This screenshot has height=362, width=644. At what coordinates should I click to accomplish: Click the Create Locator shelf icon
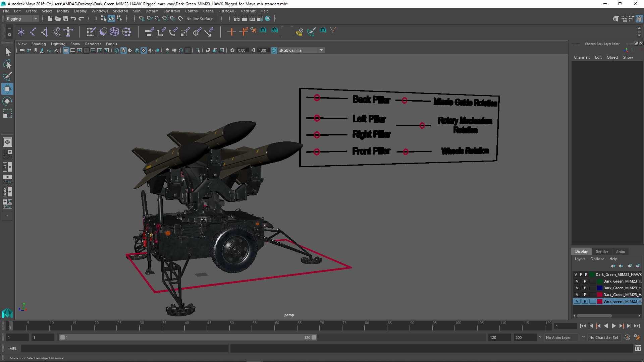point(21,32)
